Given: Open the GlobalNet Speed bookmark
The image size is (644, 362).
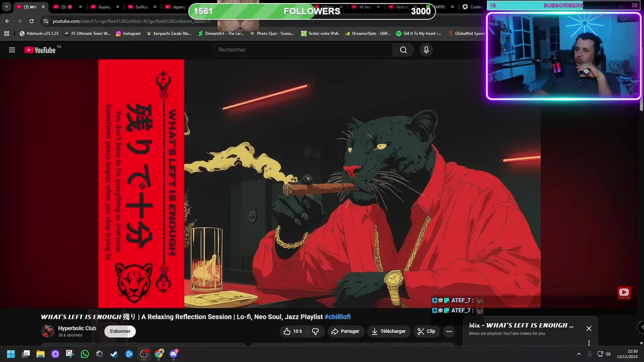Looking at the screenshot, I should tap(466, 34).
